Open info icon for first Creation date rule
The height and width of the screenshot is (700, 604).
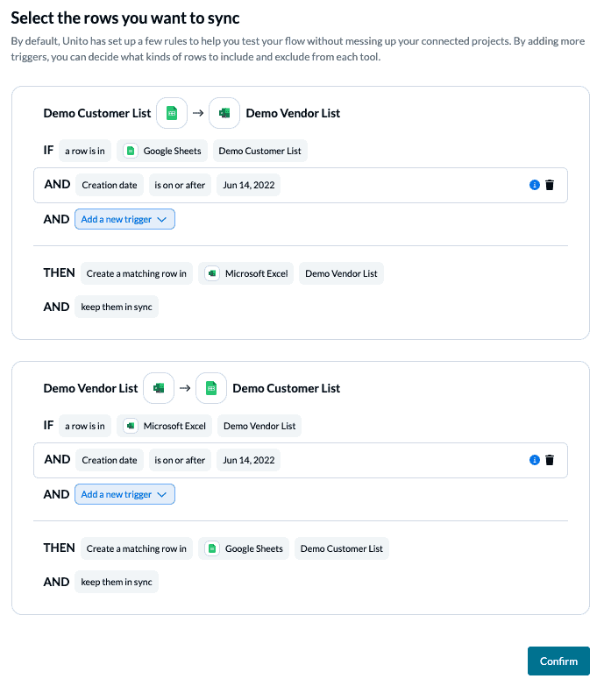(535, 185)
